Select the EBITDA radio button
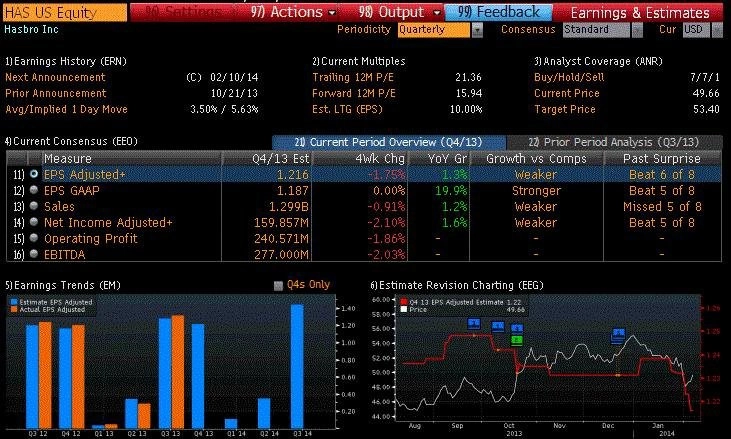This screenshot has width=731, height=439. pyautogui.click(x=34, y=254)
